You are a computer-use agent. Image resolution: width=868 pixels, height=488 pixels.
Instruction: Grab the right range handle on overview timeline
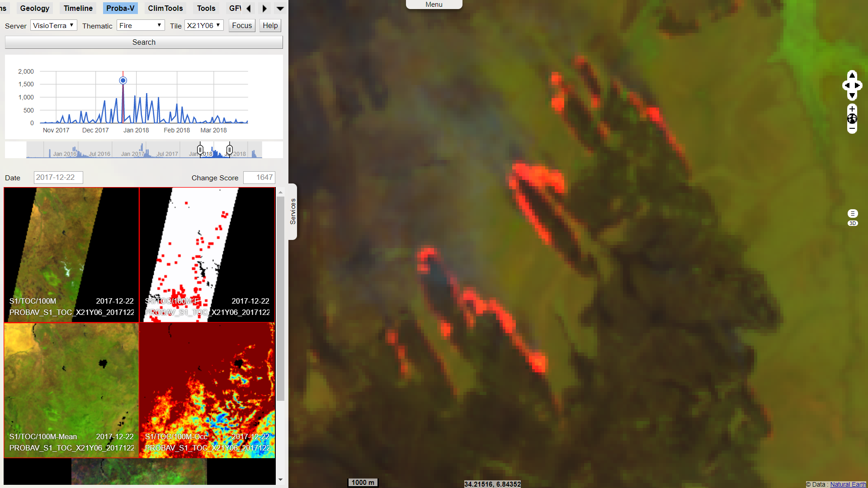(230, 149)
